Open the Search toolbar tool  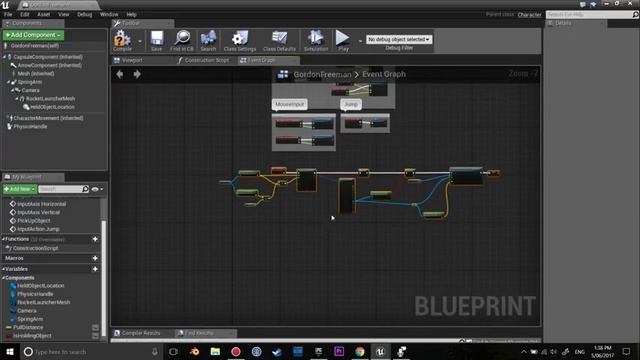208,40
